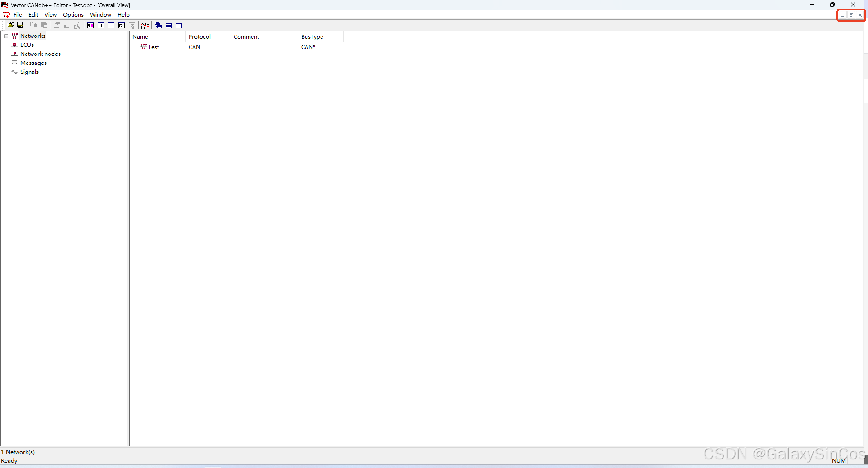Screen dimensions: 868x468
Task: Open the View menu
Action: (50, 15)
